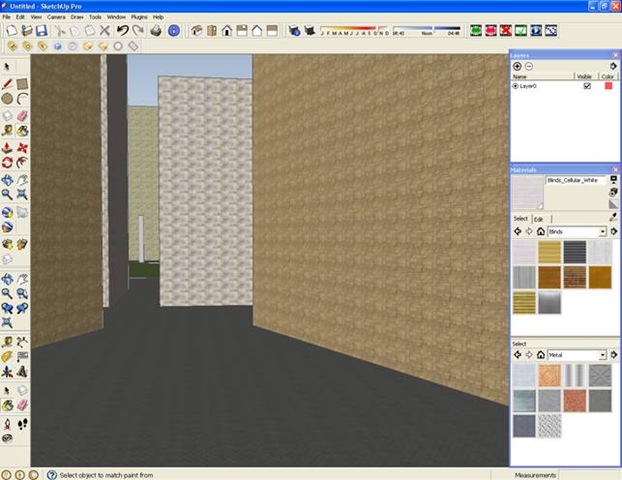Image resolution: width=622 pixels, height=480 pixels.
Task: Select the Arc drawing tool
Action: click(x=22, y=98)
